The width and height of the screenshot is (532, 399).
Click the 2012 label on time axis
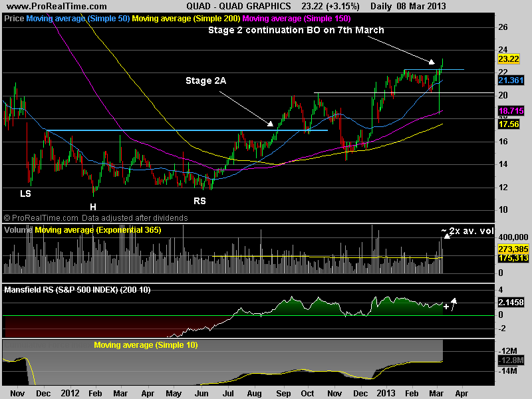pos(70,393)
